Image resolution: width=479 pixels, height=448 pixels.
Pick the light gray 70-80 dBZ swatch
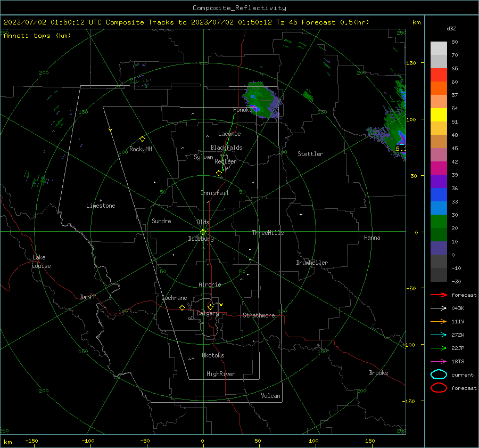439,48
